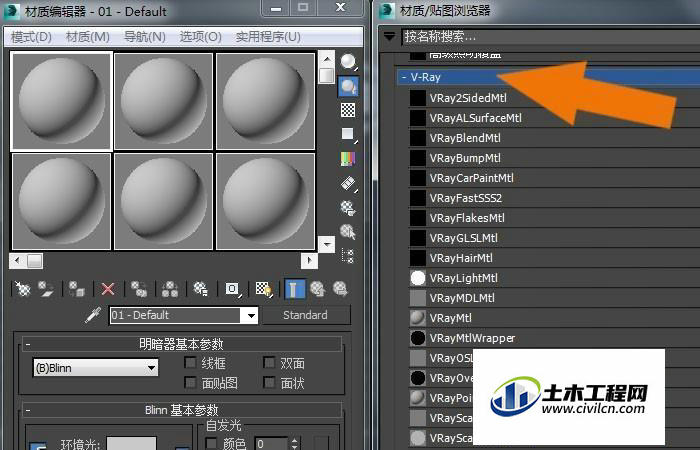700x450 pixels.
Task: Select VRayLightMtl white swatch icon
Action: pyautogui.click(x=418, y=278)
